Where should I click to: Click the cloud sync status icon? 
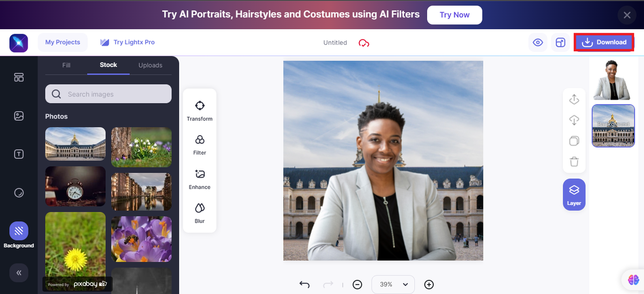click(x=364, y=43)
